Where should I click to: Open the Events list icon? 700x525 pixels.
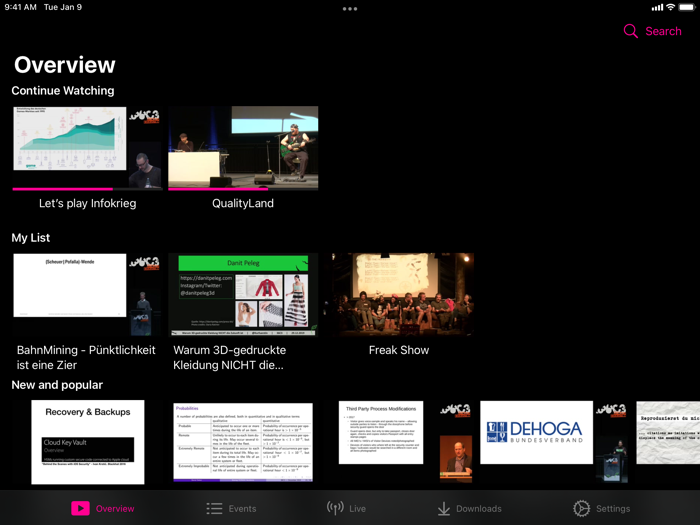(x=214, y=508)
